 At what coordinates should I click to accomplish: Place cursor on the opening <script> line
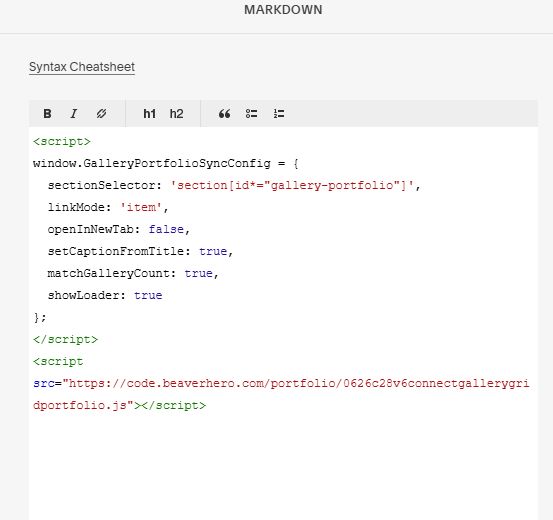pyautogui.click(x=62, y=141)
